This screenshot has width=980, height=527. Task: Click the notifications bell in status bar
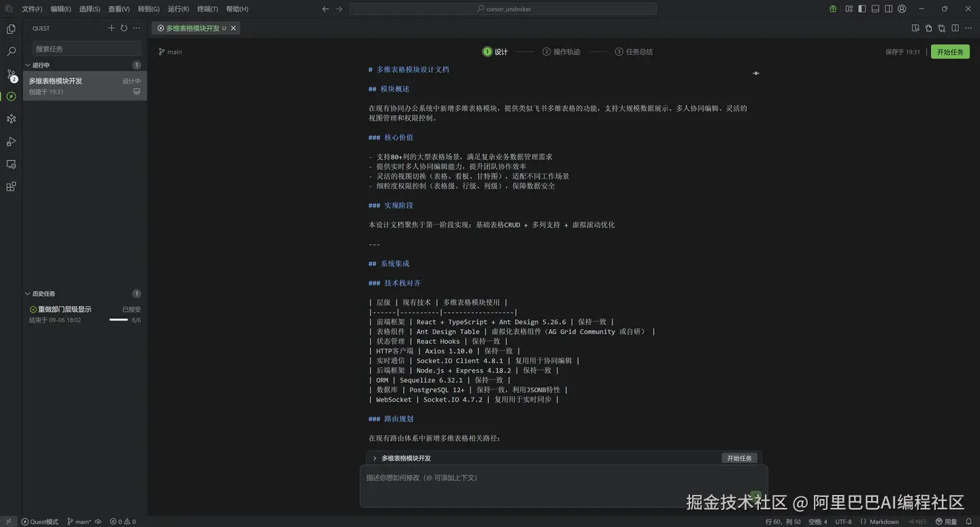(x=968, y=522)
